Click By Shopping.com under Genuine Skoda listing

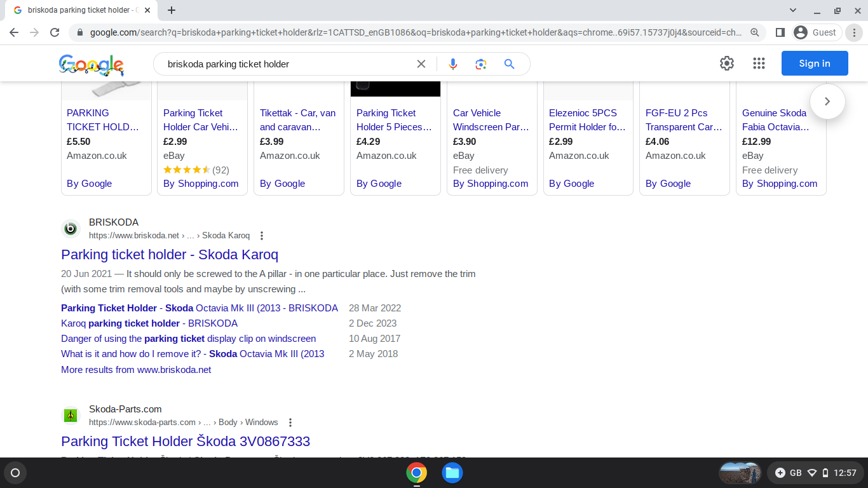click(x=780, y=184)
